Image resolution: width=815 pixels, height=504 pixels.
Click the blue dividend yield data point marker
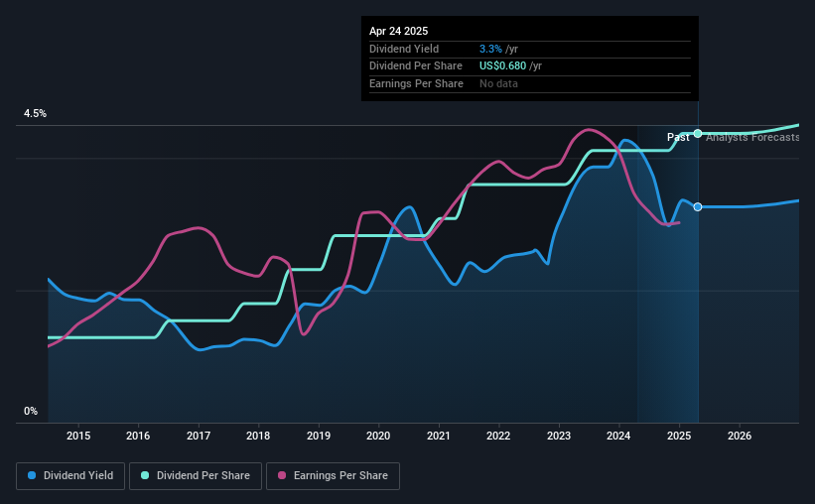[698, 206]
